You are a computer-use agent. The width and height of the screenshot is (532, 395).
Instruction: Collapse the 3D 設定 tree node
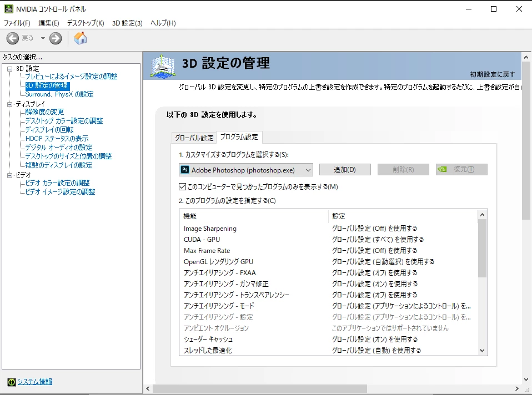[10, 69]
